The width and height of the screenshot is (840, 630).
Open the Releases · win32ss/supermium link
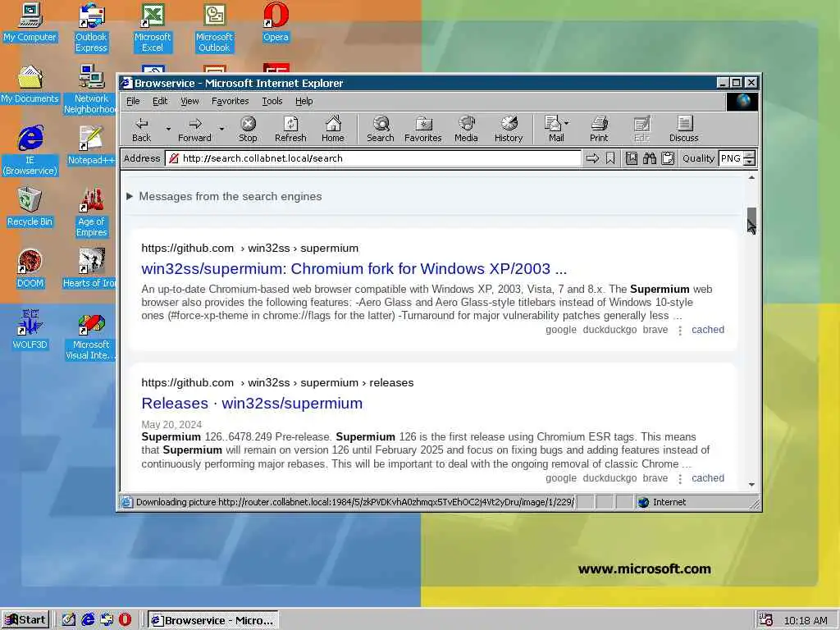click(x=252, y=403)
